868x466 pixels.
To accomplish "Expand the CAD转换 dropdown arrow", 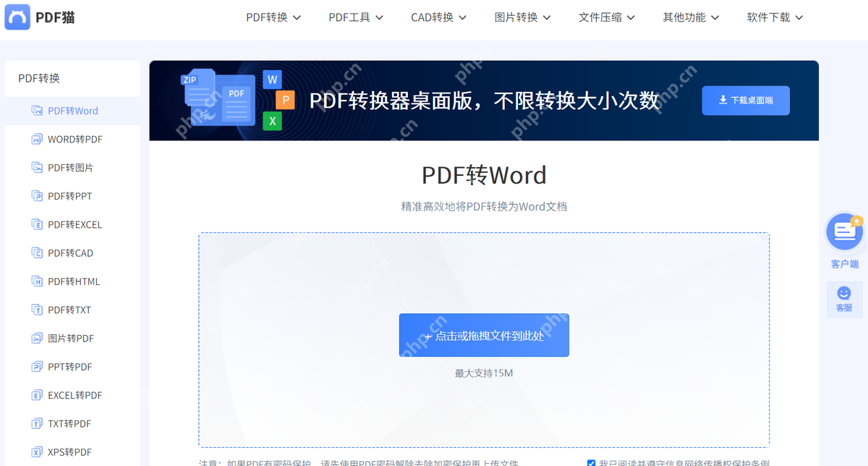I will coord(462,17).
